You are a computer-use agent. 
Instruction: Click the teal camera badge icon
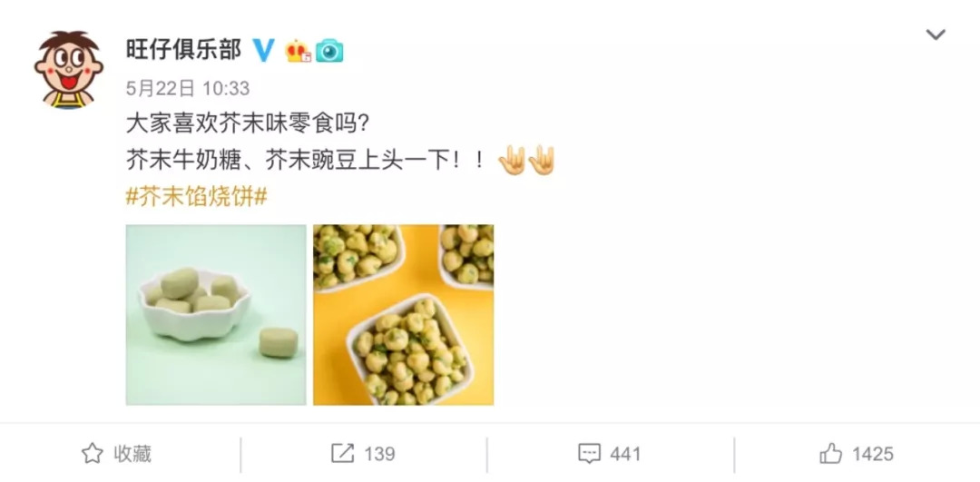tap(329, 51)
